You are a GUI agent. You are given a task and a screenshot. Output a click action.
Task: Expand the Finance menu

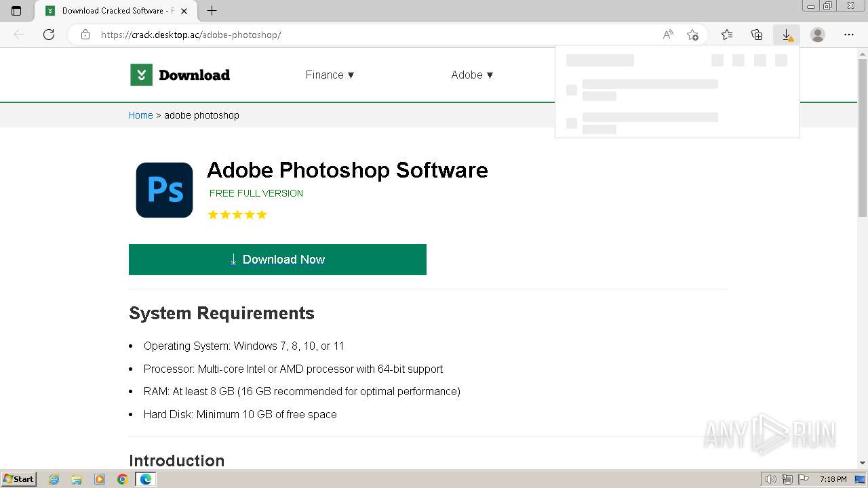[x=330, y=75]
